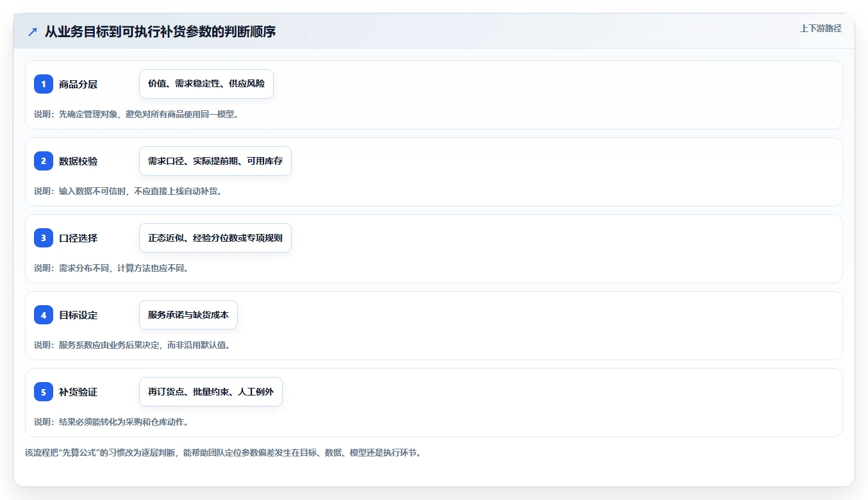
Task: Click the note 输入数据不可信时，不应直接上线自动补货
Action: click(128, 191)
